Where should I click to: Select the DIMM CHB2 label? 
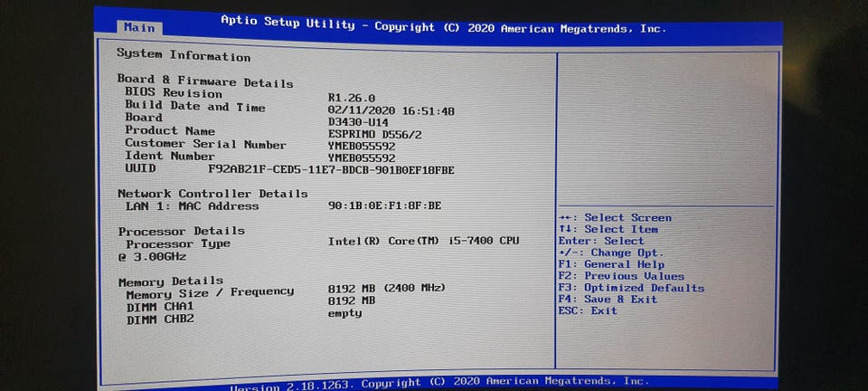pos(160,319)
